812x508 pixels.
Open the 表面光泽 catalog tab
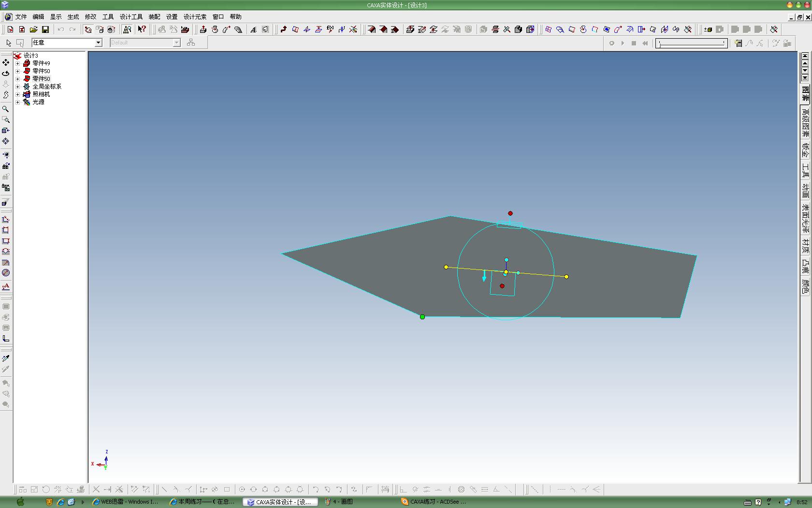coord(805,218)
